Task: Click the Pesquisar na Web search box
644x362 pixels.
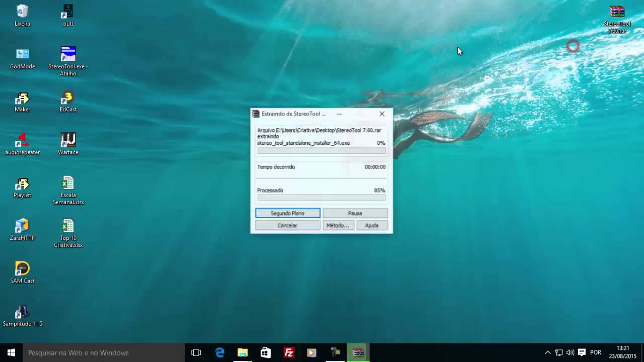Action: tap(104, 352)
